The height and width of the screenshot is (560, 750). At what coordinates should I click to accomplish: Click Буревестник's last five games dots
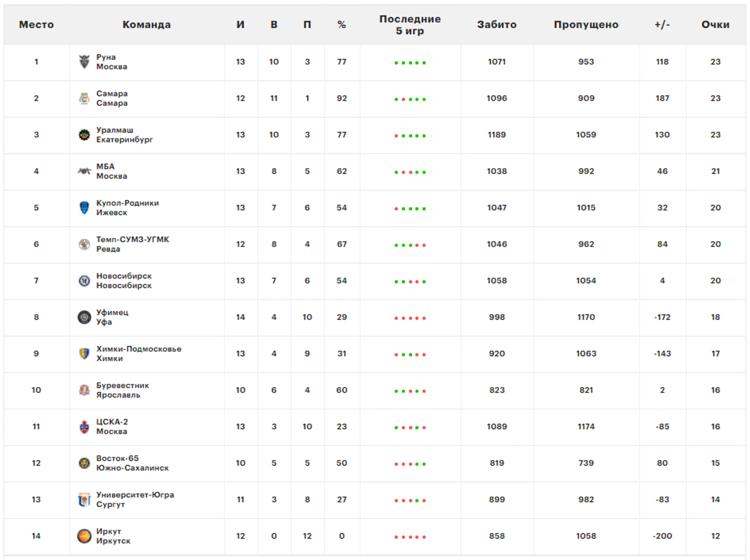(410, 391)
